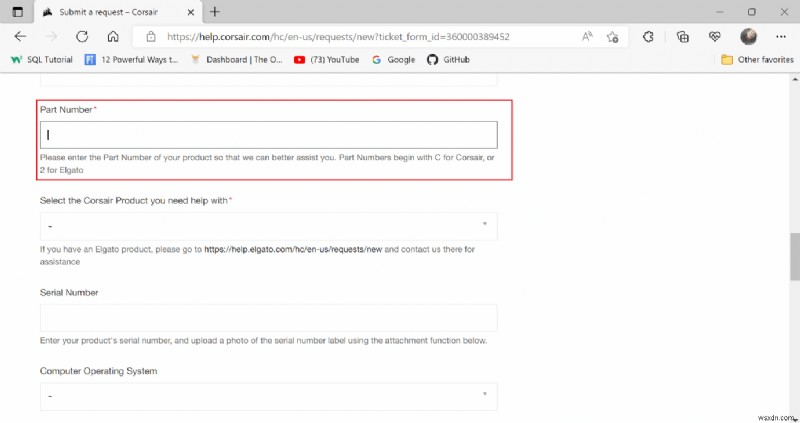Open the tab actions menu icon
The height and width of the screenshot is (423, 800).
coord(17,12)
